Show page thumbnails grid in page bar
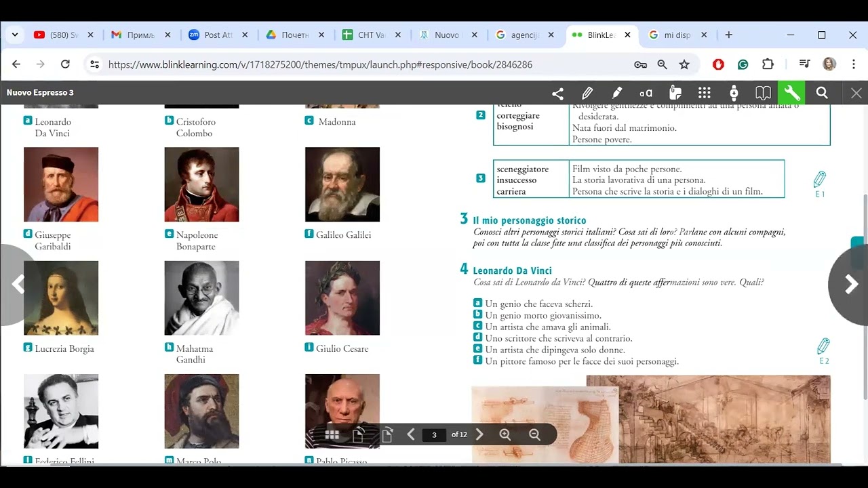 tap(332, 435)
